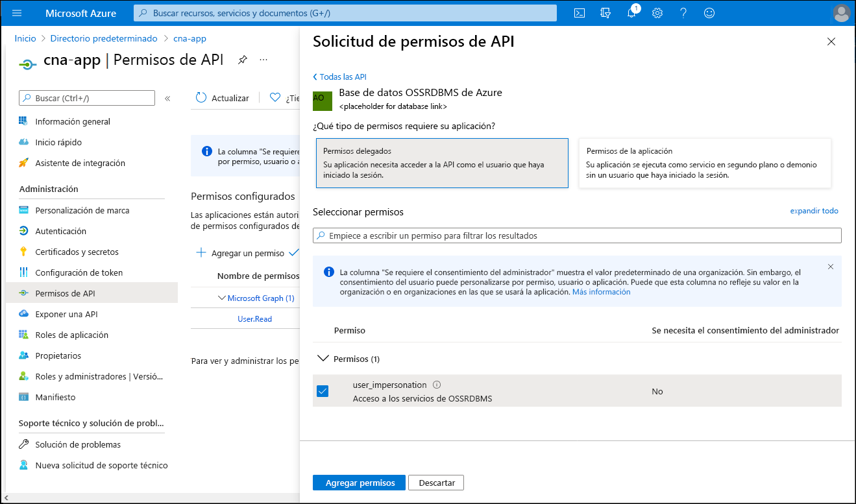Screen dimensions: 856x504
Task: Click the Asistente de integración rocket icon
Action: 23,163
